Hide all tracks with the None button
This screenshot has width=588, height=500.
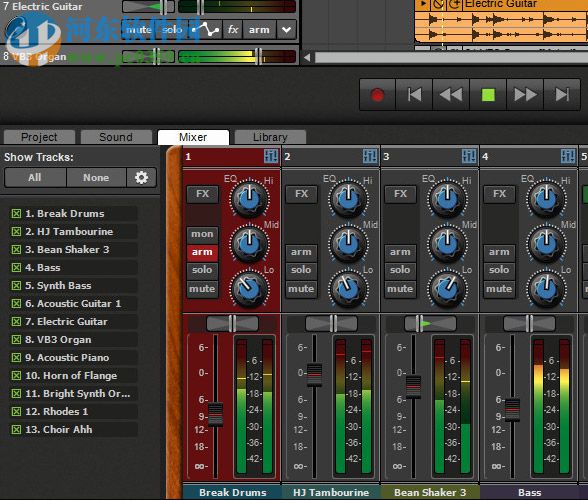(96, 177)
